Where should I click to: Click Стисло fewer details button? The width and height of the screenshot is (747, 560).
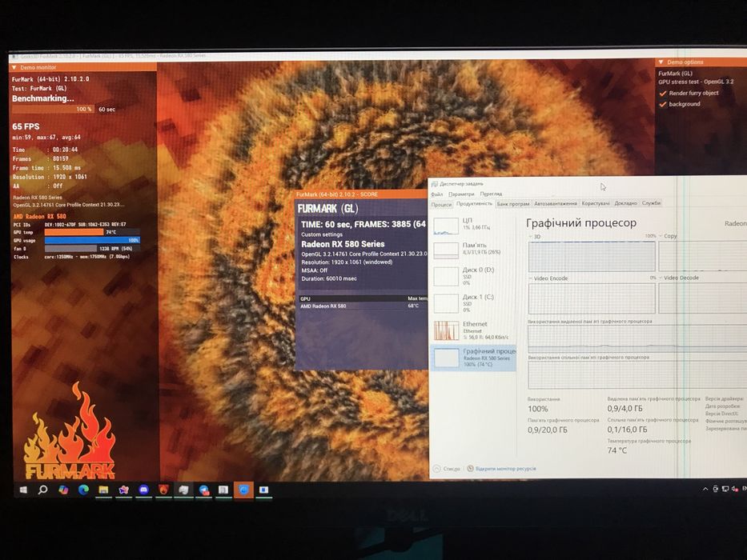coord(447,469)
